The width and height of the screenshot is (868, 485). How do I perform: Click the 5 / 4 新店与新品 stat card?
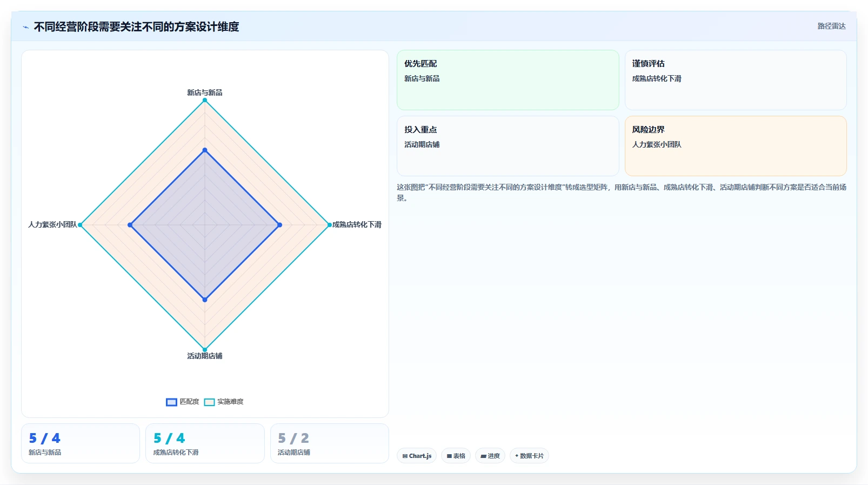(x=81, y=443)
